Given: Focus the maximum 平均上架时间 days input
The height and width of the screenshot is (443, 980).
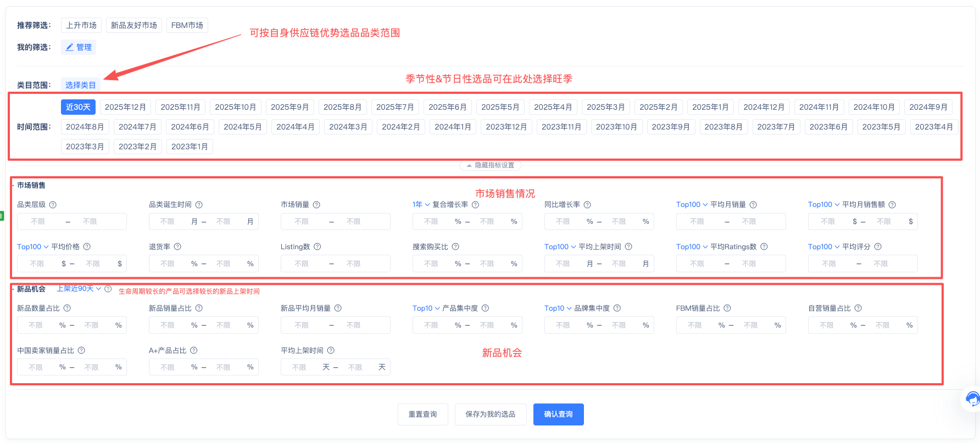Looking at the screenshot, I should [355, 368].
